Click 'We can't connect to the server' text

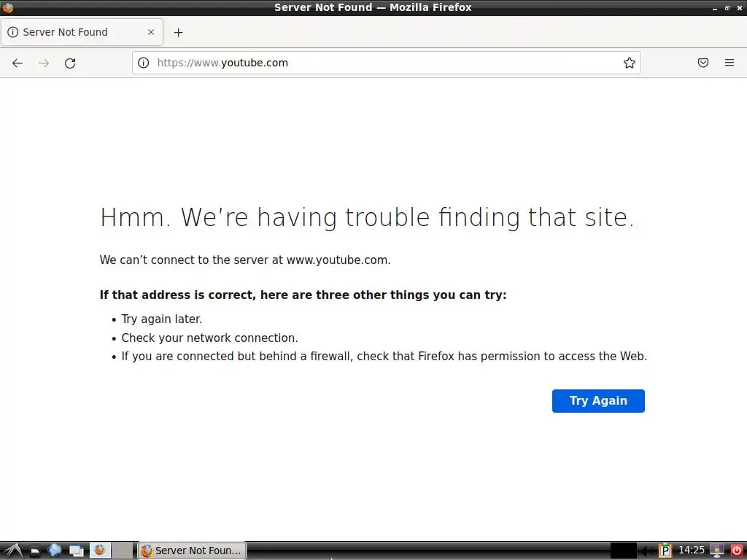[245, 260]
